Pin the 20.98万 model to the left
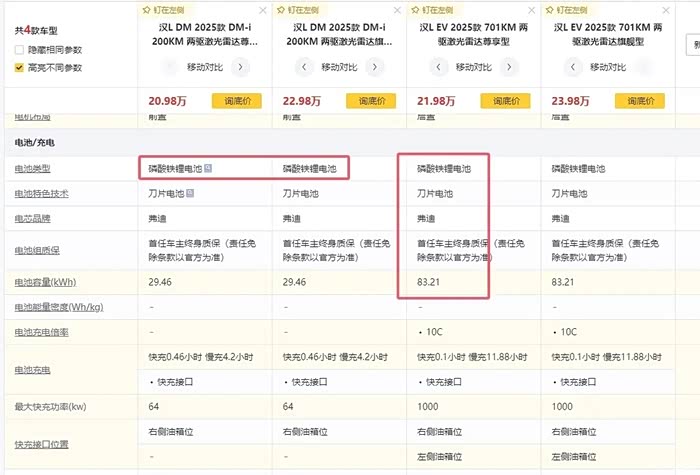700x475 pixels. click(x=163, y=10)
